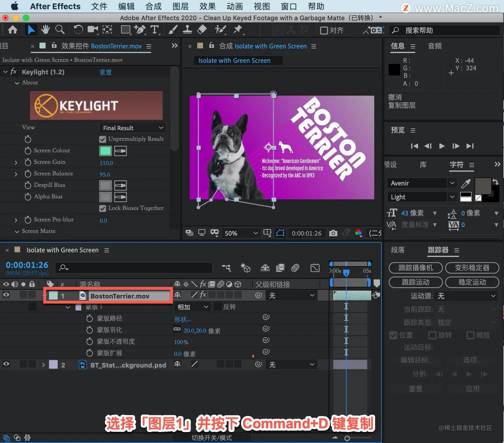504x443 pixels.
Task: Click the 变形稳定器 button
Action: click(x=472, y=268)
